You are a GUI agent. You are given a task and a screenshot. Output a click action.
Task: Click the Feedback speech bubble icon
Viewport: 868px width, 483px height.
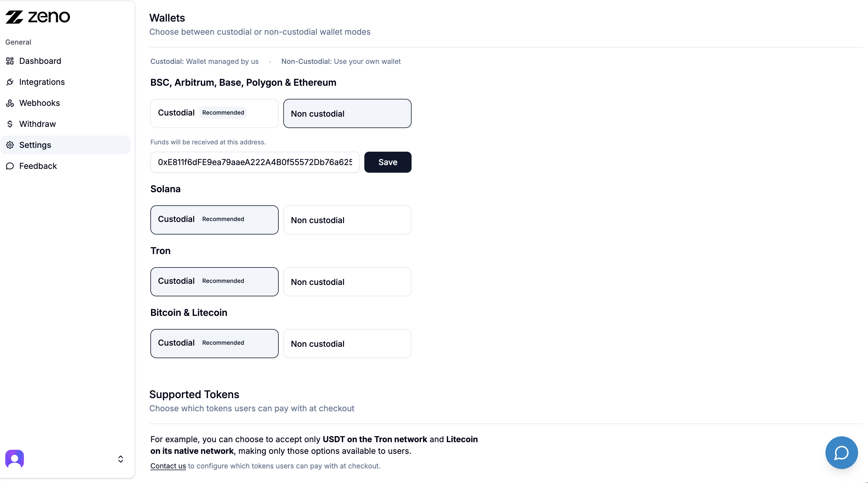10,166
